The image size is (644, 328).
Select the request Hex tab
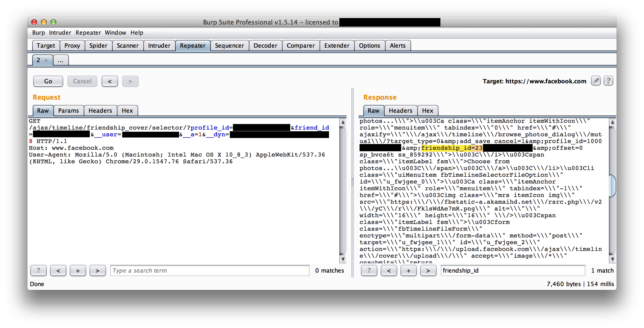click(x=127, y=111)
